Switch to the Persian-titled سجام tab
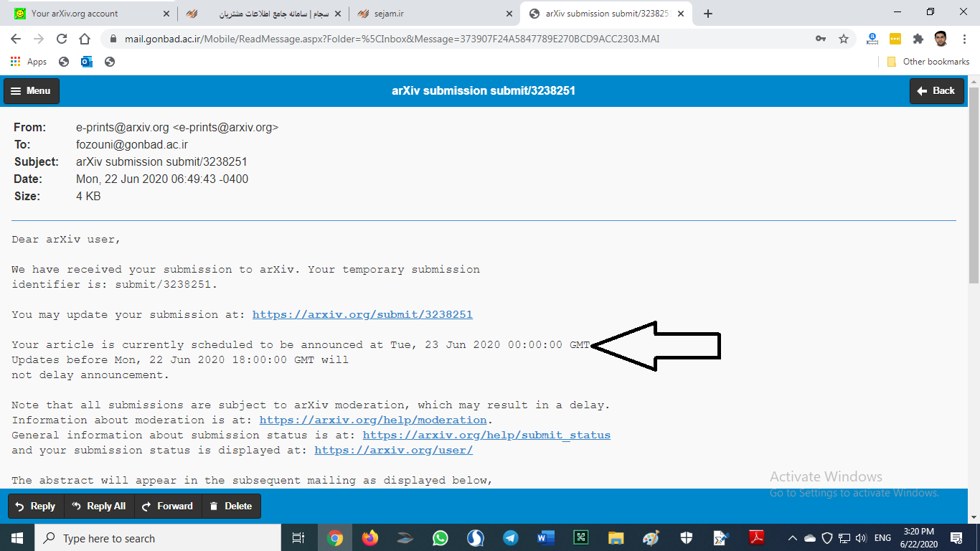 tap(262, 14)
